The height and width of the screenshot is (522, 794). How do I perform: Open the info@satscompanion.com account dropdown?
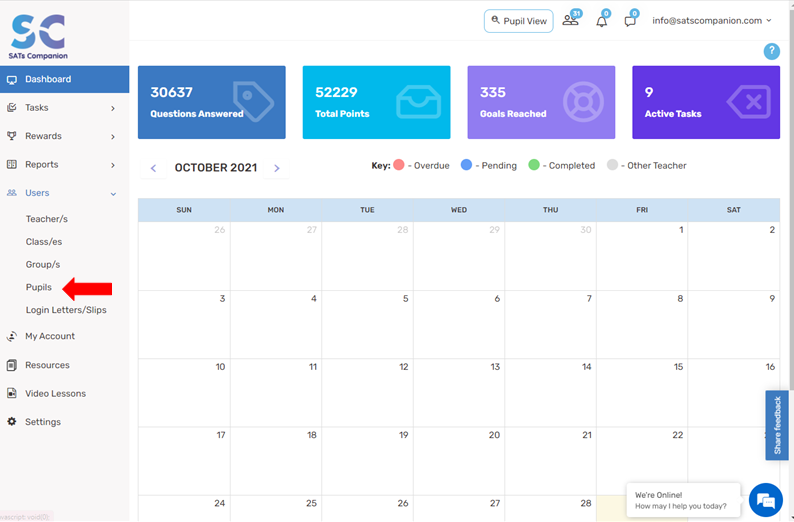[x=711, y=21]
